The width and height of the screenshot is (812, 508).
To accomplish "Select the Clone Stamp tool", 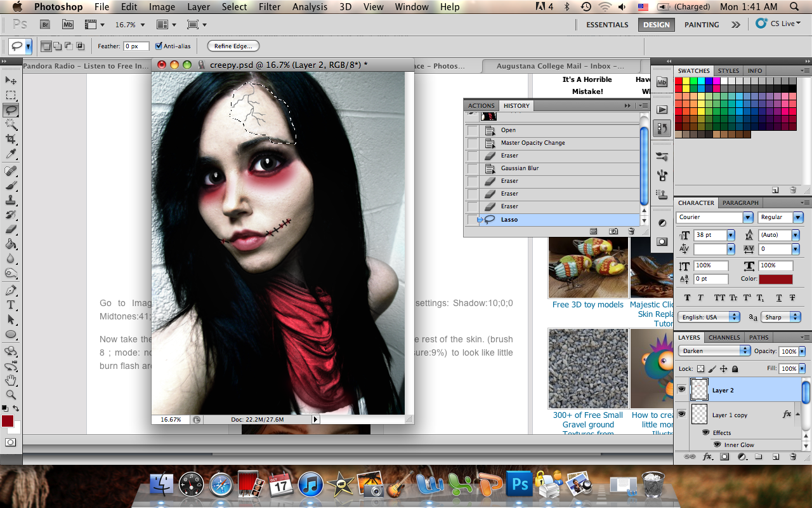I will point(11,200).
